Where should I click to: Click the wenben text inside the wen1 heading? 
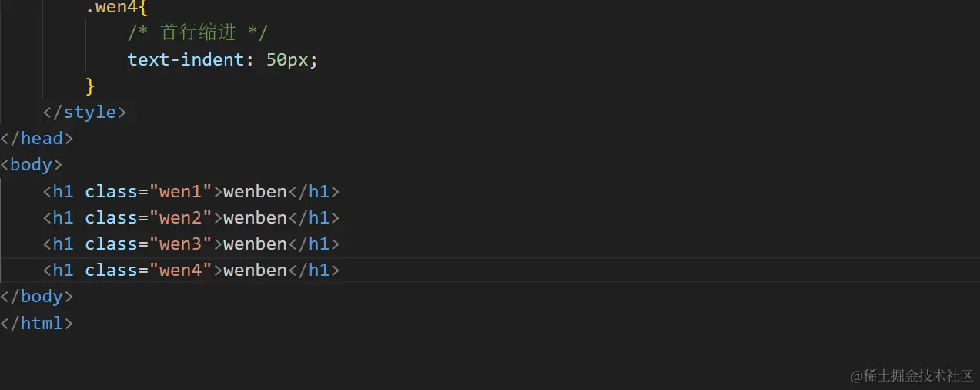coord(255,191)
